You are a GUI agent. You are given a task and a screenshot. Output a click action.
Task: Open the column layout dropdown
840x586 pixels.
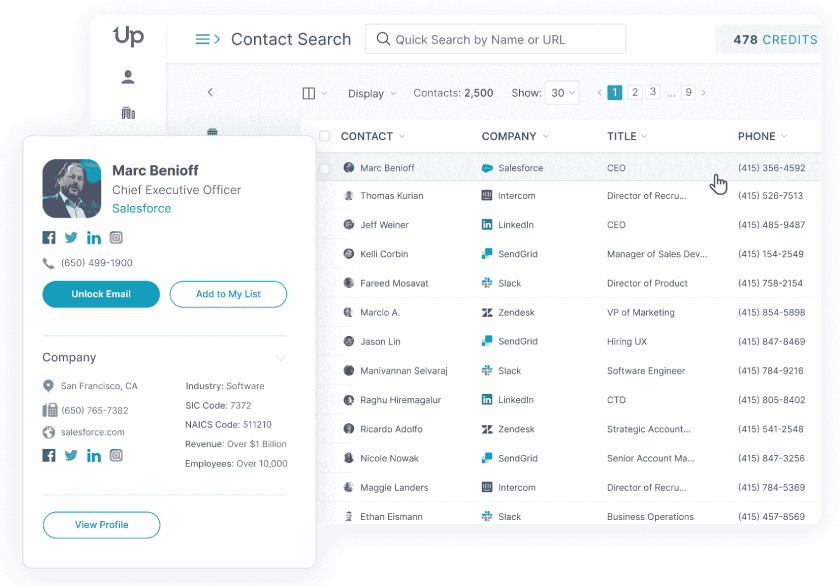[314, 93]
